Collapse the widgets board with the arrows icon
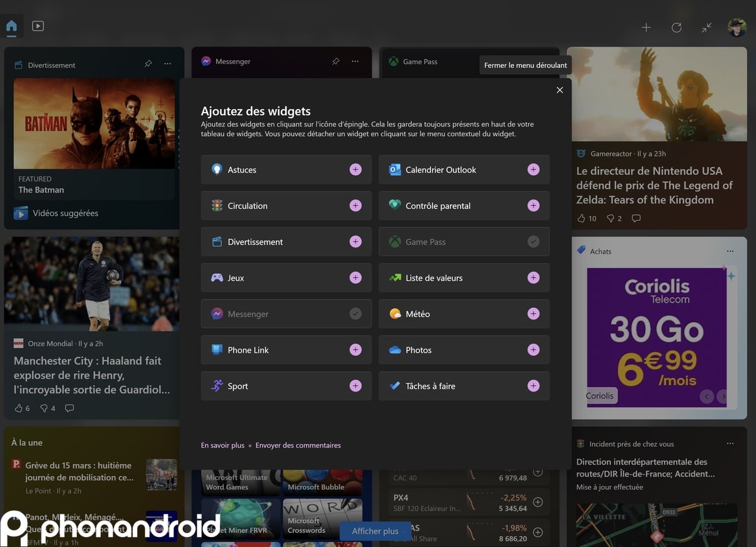This screenshot has width=756, height=547. [707, 28]
